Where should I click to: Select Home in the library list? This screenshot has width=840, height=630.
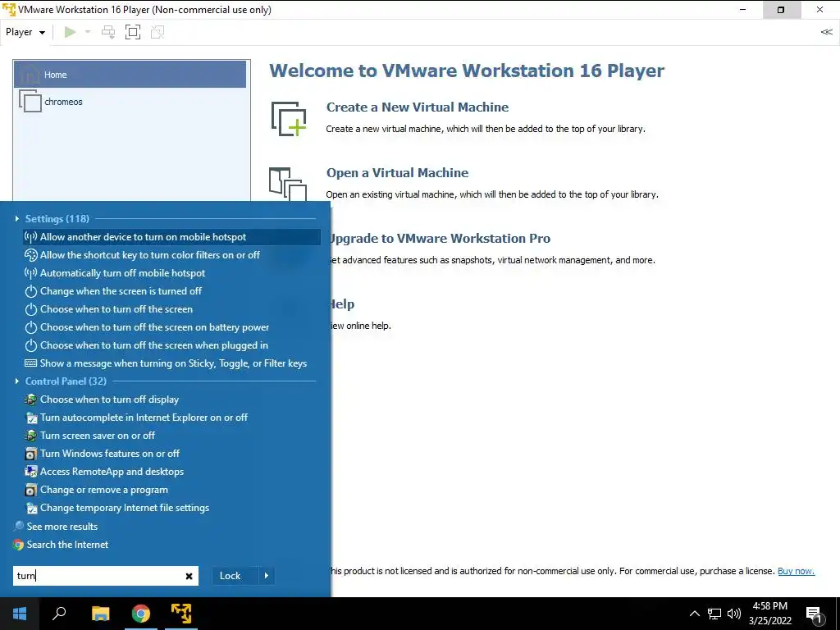[130, 75]
